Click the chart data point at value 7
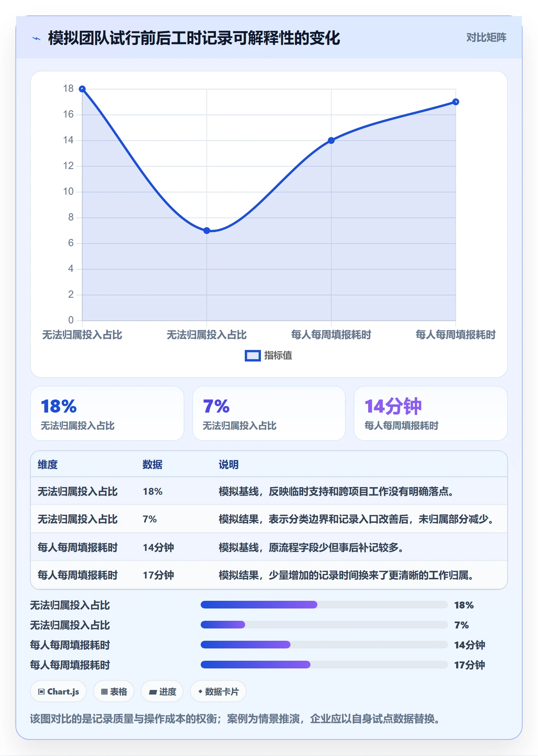This screenshot has width=538, height=756. coord(207,230)
